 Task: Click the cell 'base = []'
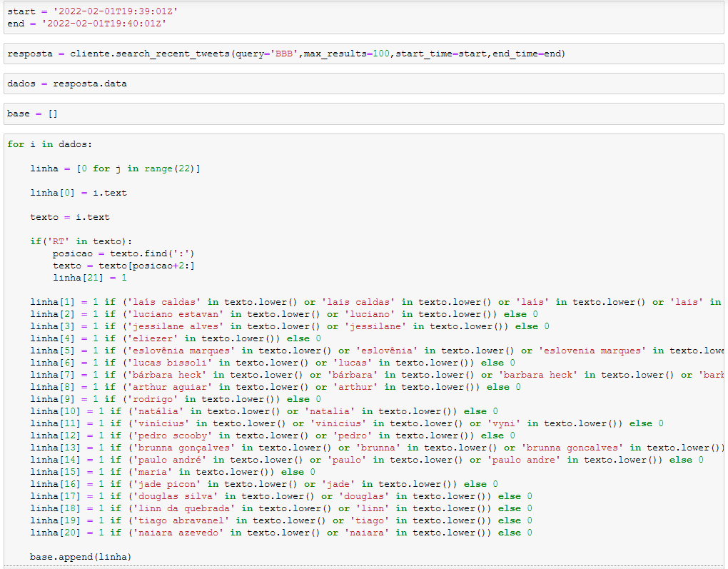(x=363, y=114)
